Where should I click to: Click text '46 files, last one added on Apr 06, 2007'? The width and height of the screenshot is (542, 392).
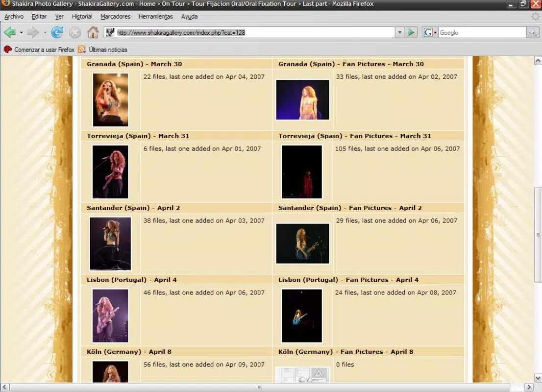pyautogui.click(x=204, y=293)
